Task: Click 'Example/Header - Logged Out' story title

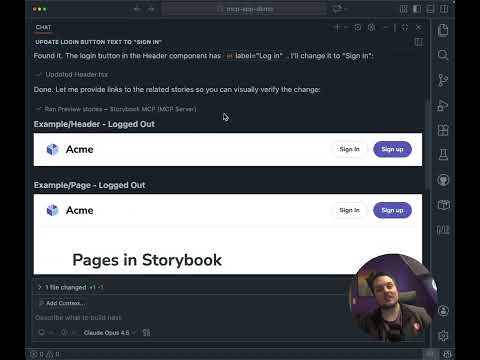Action: click(94, 124)
